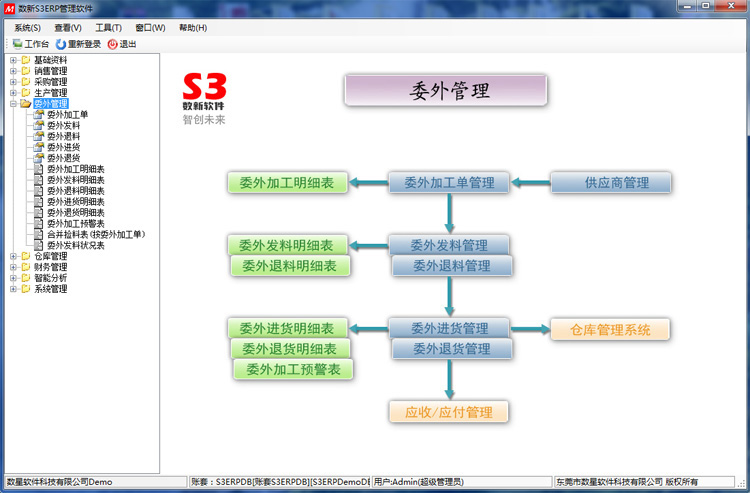This screenshot has width=750, height=493.
Task: Open the 帮助(H) menu
Action: 193,28
